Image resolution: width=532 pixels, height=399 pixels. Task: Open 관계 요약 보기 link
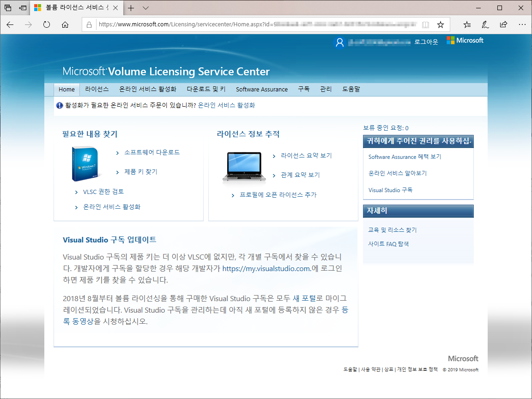[x=300, y=175]
